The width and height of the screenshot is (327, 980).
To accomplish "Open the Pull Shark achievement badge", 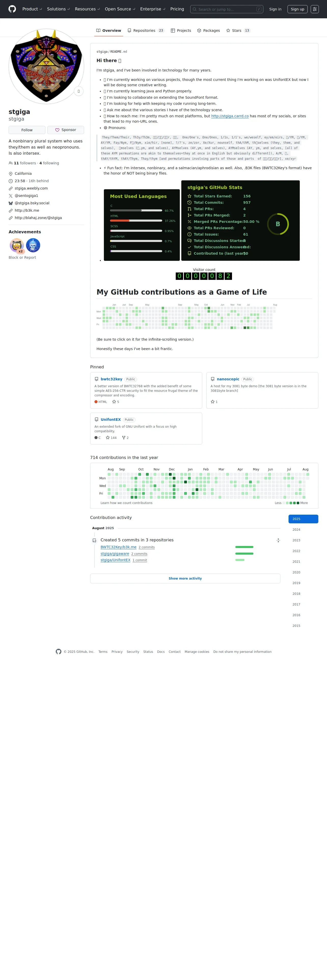I will coord(33,245).
